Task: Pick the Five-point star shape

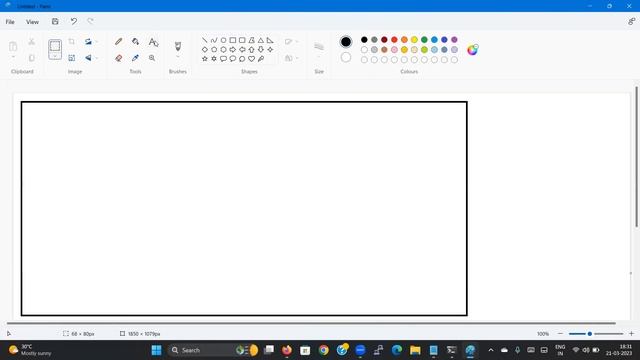Action: (204, 59)
